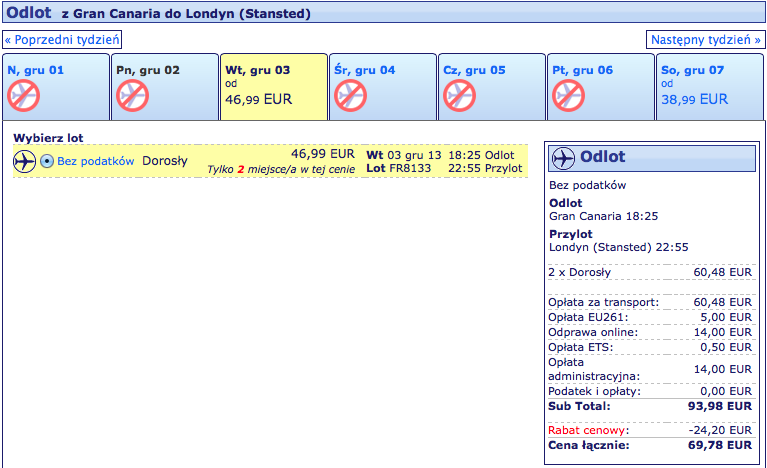
Task: Click 'Opłata ETS:' fee row
Action: 650,347
